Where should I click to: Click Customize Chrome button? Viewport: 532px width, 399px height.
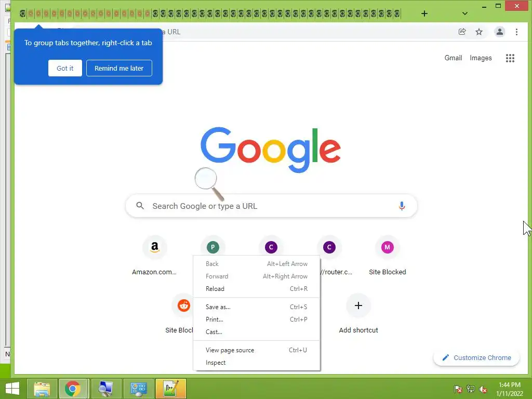(476, 357)
